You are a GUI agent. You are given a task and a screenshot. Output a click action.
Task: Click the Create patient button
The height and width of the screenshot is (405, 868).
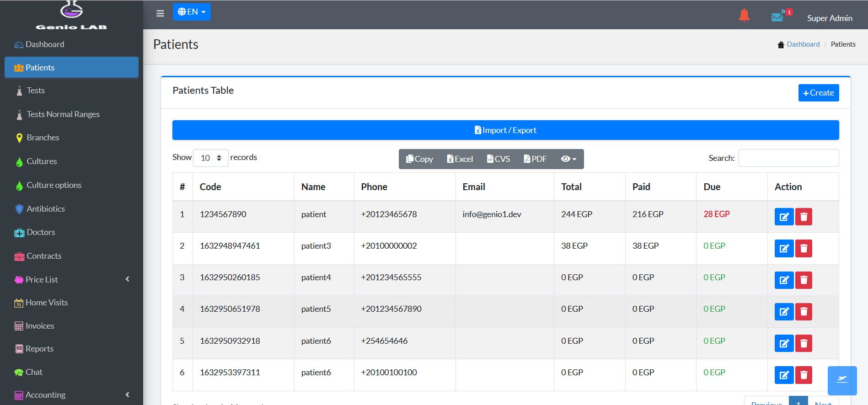click(818, 93)
